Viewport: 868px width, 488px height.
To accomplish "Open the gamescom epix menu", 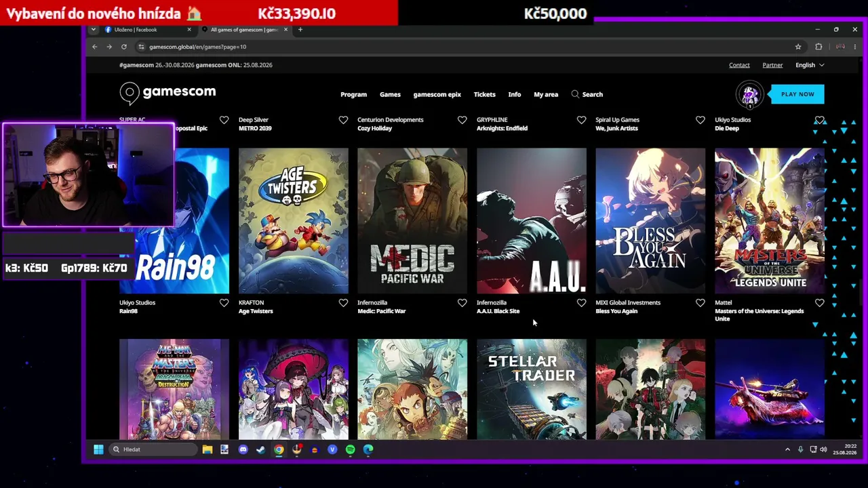I will coord(437,94).
